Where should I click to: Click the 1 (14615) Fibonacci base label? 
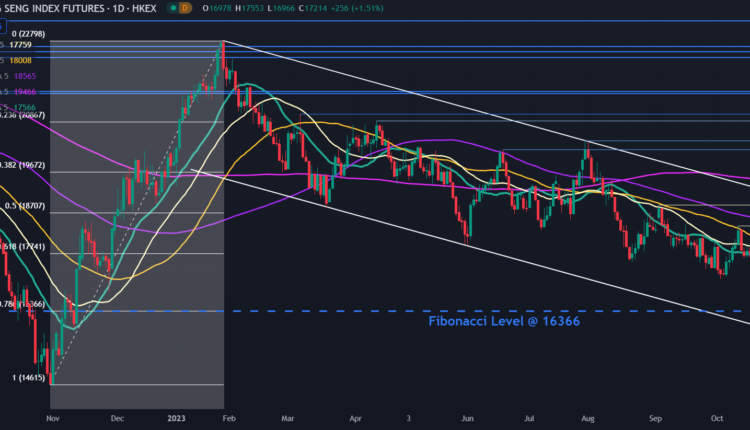tap(26, 377)
